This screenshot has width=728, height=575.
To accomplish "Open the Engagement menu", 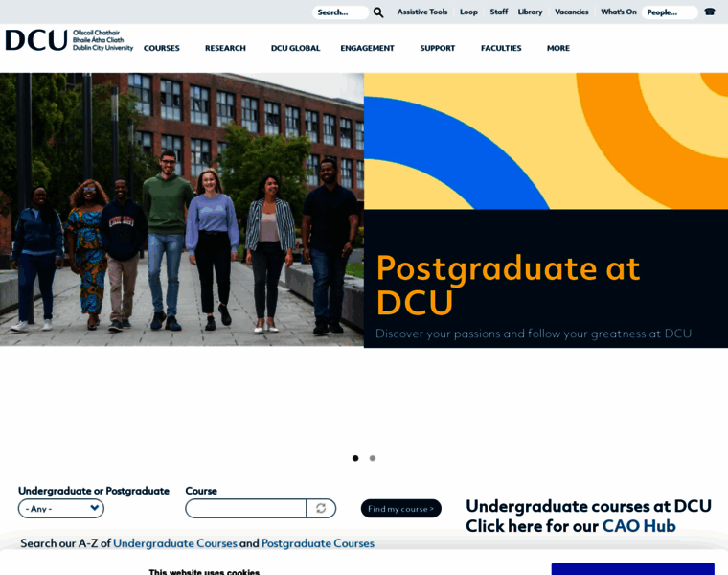I will click(367, 48).
